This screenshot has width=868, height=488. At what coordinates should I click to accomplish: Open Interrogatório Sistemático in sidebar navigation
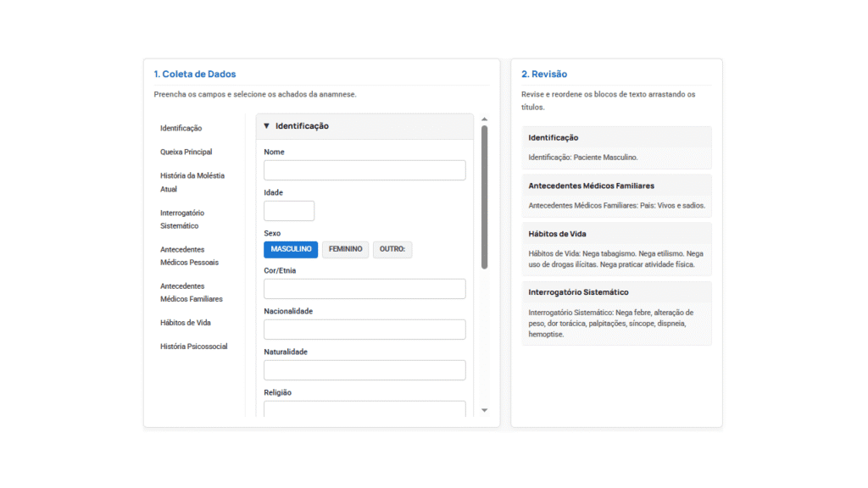182,219
